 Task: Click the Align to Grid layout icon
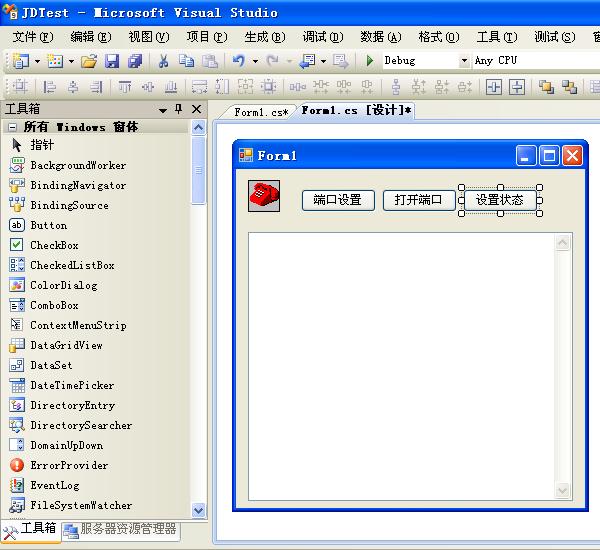tap(20, 86)
